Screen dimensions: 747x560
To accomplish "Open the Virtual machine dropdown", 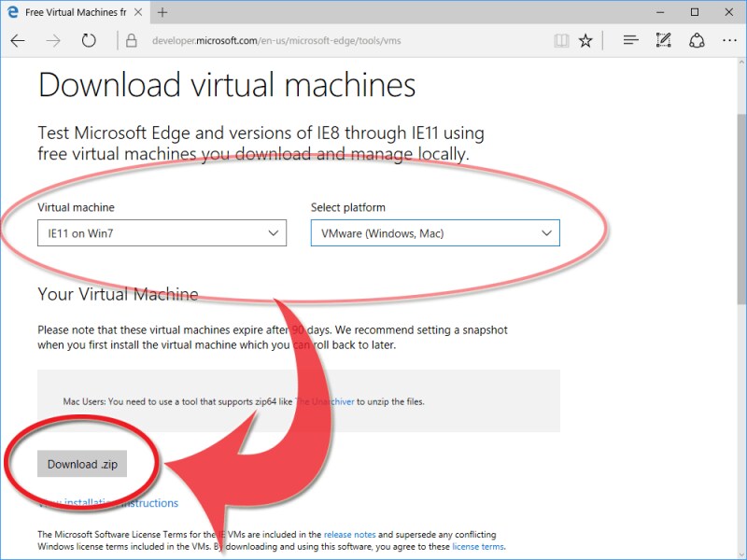I will pos(161,232).
